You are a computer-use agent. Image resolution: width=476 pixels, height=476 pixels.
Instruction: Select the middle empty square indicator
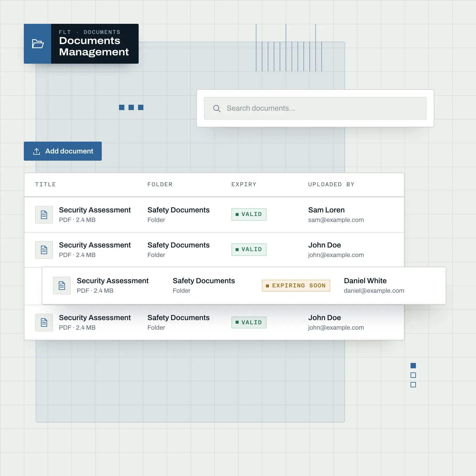pos(413,375)
